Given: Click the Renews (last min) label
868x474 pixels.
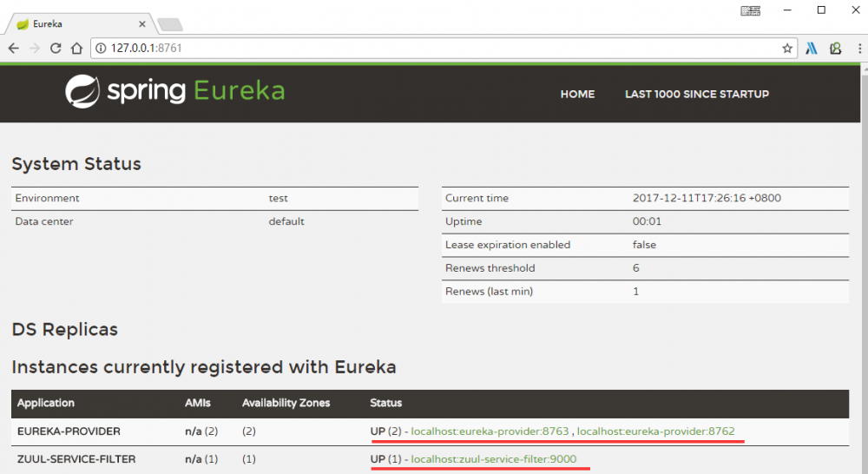Looking at the screenshot, I should click(489, 292).
